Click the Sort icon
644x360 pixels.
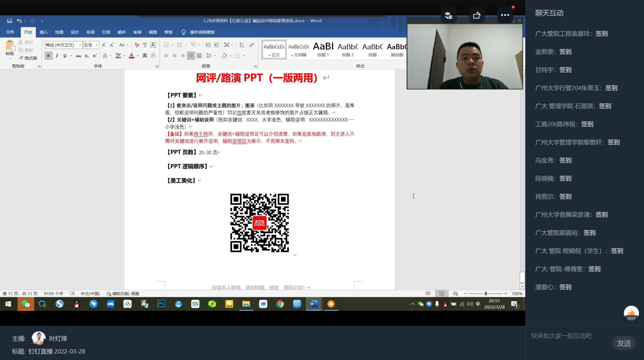[x=242, y=45]
